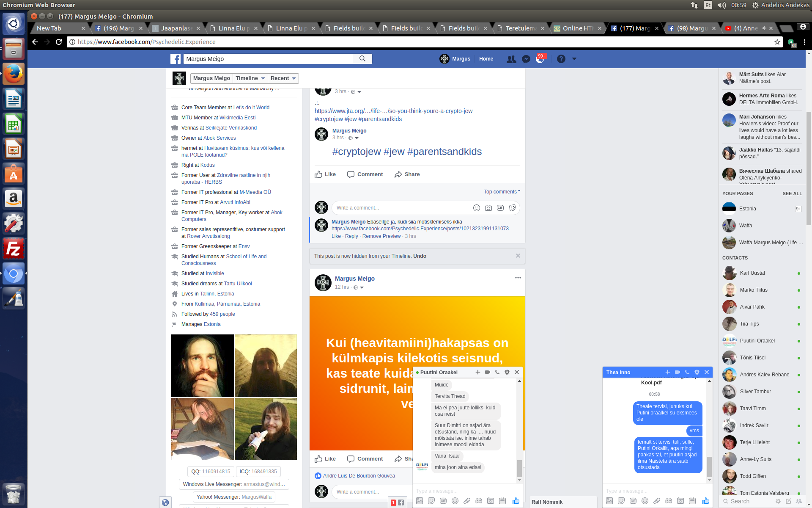812x508 pixels.
Task: Open notifications globe with 99+ badge
Action: [x=540, y=59]
